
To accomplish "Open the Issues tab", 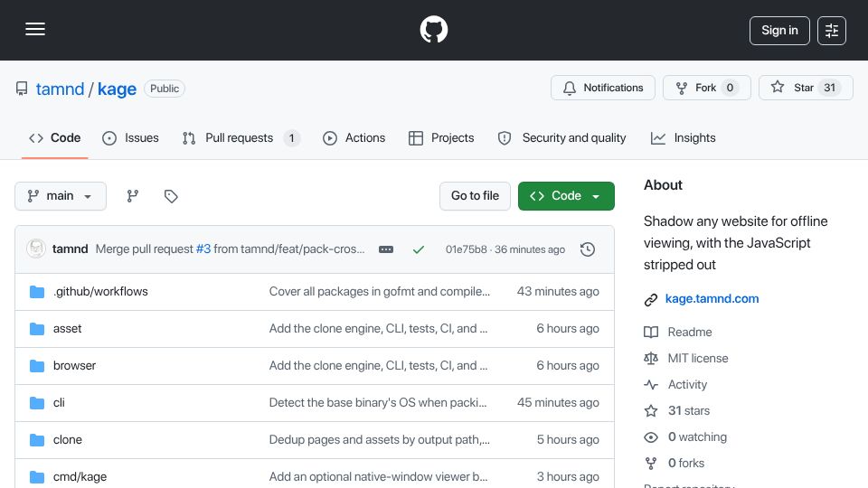I will 130,137.
